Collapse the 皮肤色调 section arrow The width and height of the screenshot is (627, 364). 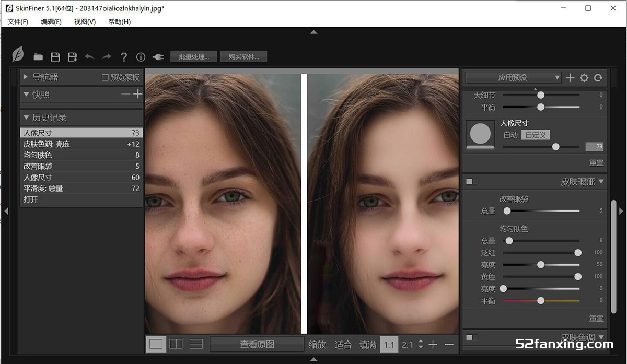click(601, 337)
